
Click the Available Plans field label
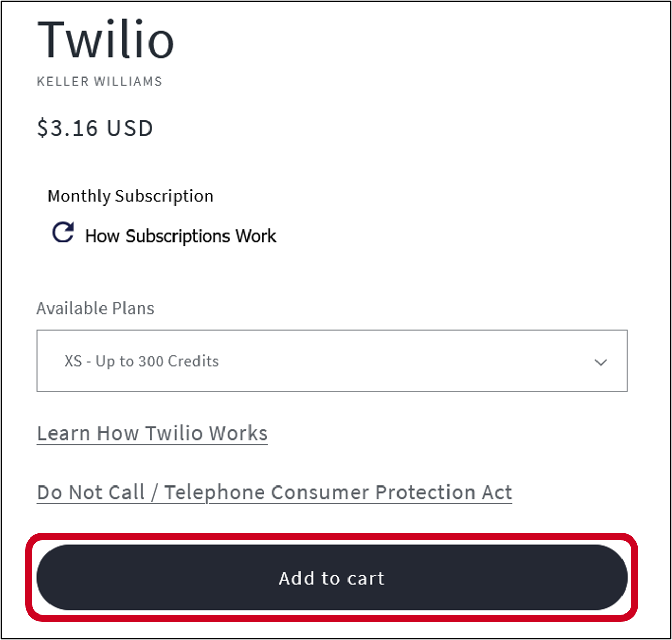point(95,308)
